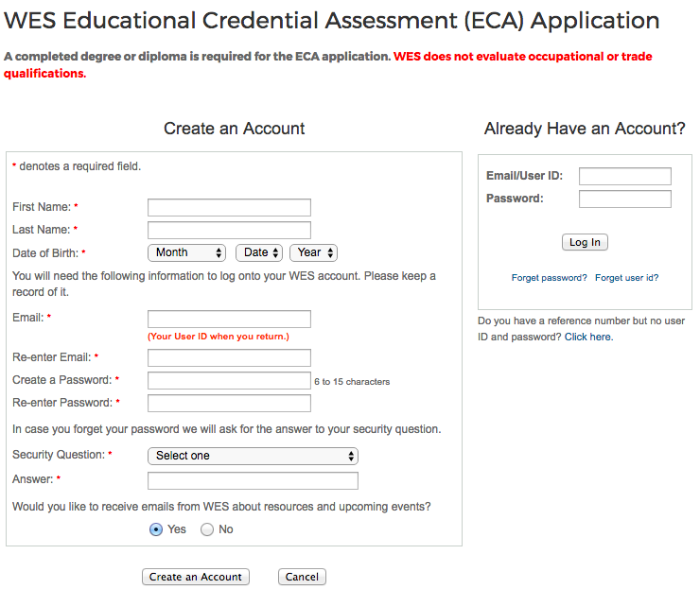Image resolution: width=700 pixels, height=589 pixels.
Task: Select the No radio button for emails
Action: (207, 529)
